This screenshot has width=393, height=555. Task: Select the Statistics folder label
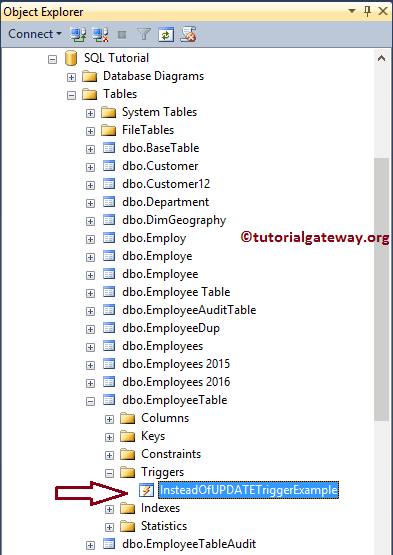tap(164, 526)
